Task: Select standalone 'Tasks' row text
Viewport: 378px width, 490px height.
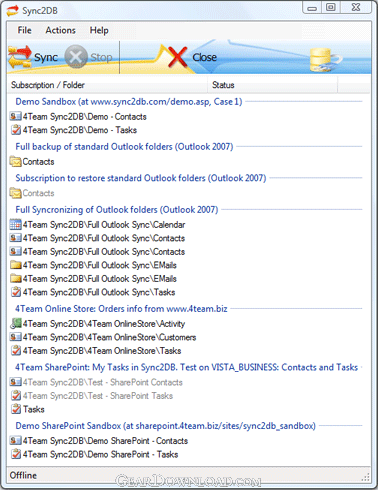Action: tap(34, 409)
